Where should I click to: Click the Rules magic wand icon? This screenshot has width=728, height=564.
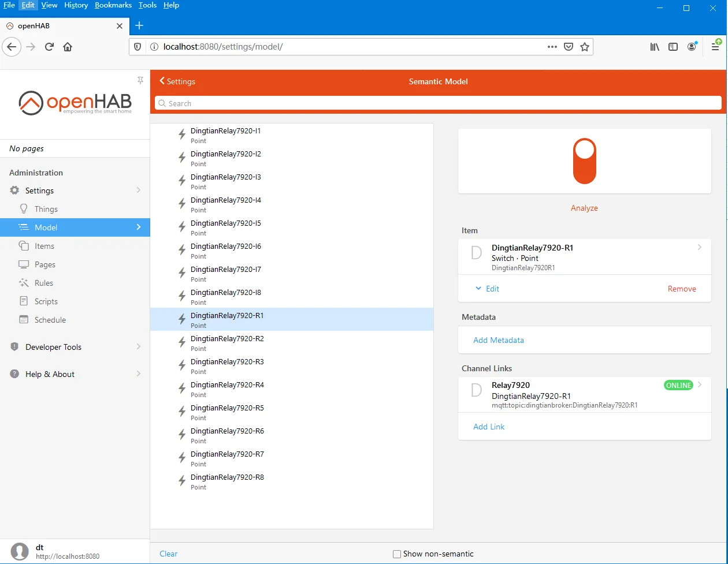pyautogui.click(x=24, y=283)
